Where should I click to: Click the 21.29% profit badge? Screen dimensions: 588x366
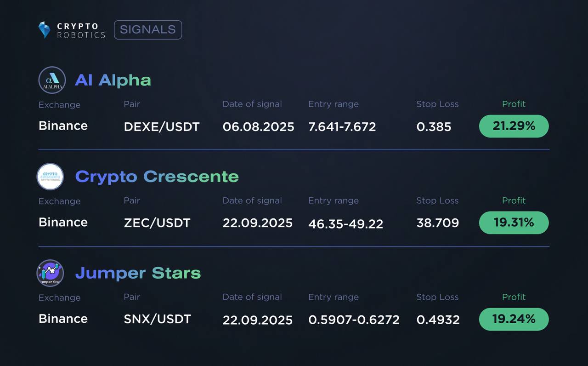click(x=514, y=126)
